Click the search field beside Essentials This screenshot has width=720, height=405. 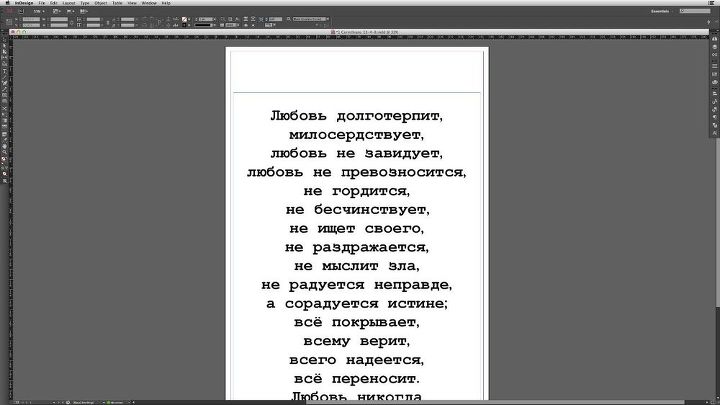pyautogui.click(x=695, y=10)
